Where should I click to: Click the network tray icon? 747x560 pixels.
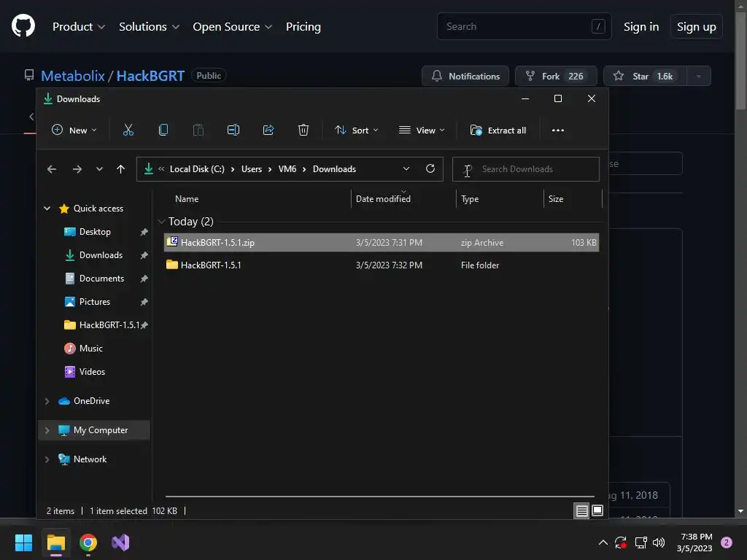pyautogui.click(x=640, y=542)
